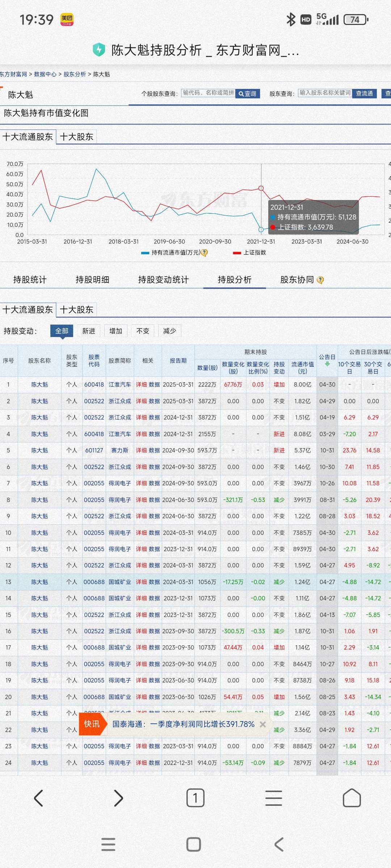Tap the Android home square navigation icon
The image size is (391, 868).
194,844
